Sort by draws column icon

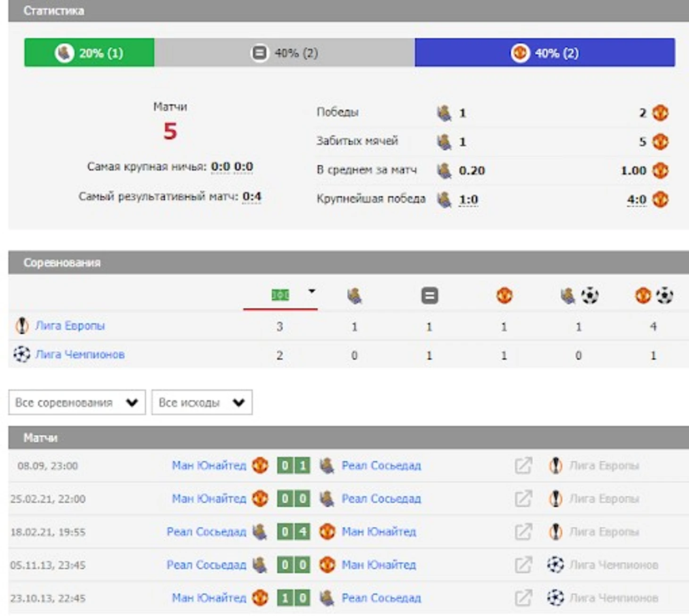pos(429,296)
